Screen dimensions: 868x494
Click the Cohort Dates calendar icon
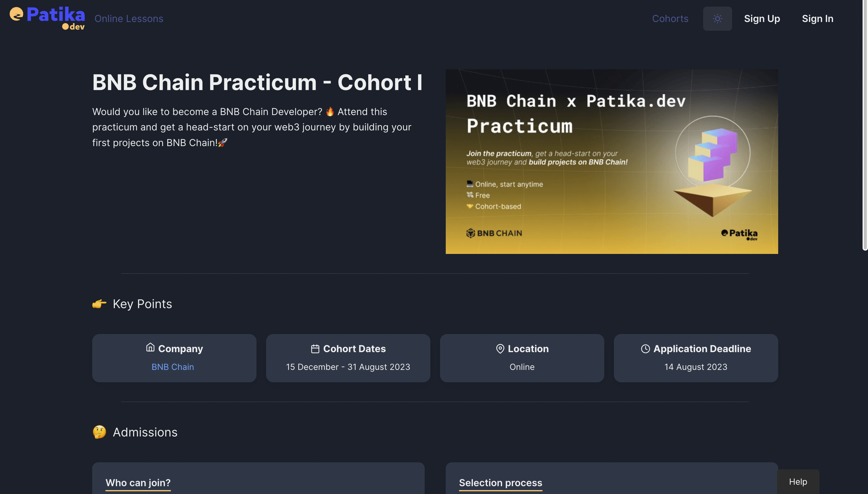point(315,349)
